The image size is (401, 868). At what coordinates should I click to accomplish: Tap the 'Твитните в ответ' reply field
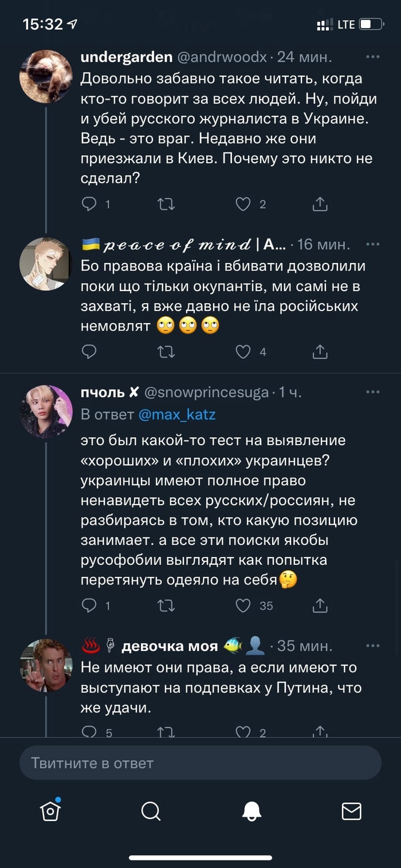pos(200,763)
